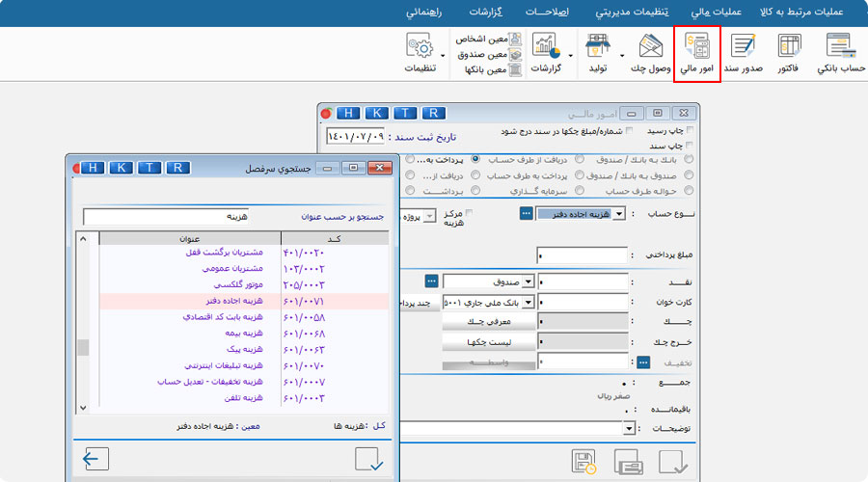868x482 pixels.
Task: Open the dropdown arrow beside گزارشات toolbar icon
Action: tap(570, 56)
